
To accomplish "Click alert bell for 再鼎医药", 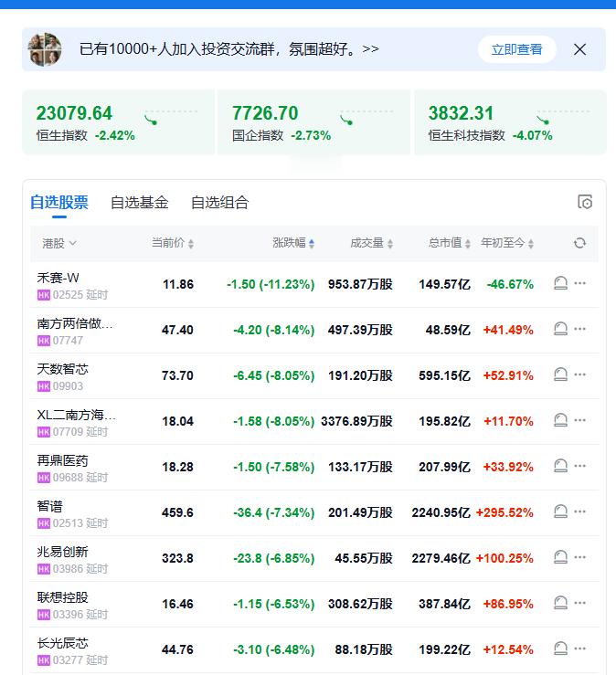I will coord(560,465).
